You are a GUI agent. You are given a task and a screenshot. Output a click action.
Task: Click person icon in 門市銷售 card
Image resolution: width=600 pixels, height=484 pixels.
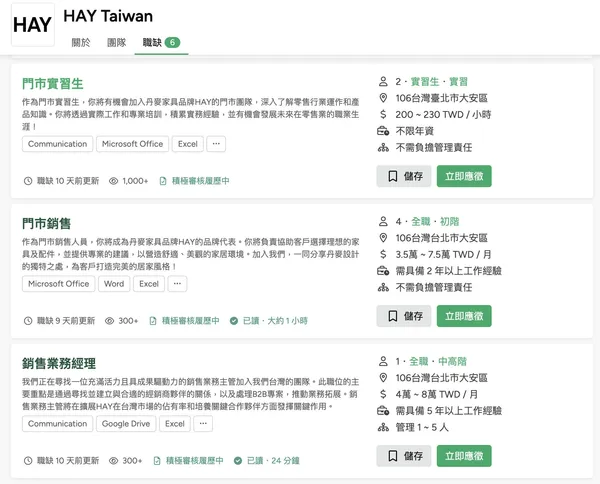pos(383,221)
